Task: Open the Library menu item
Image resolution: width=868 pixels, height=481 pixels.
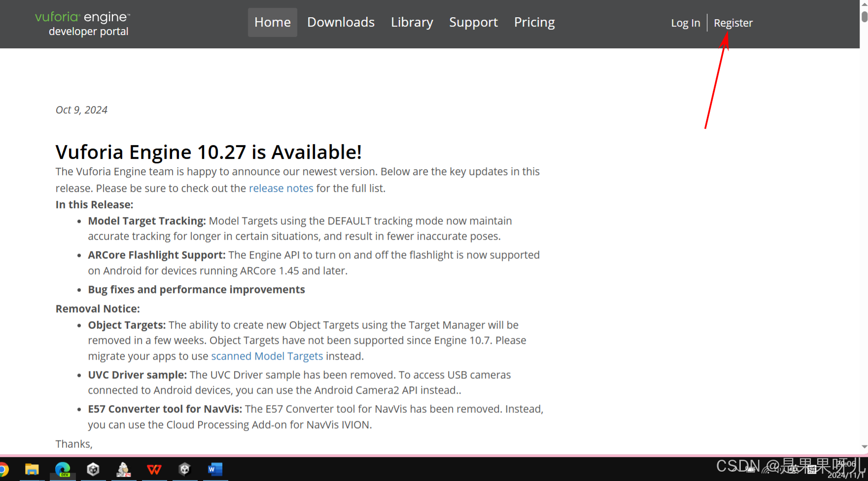Action: 412,22
